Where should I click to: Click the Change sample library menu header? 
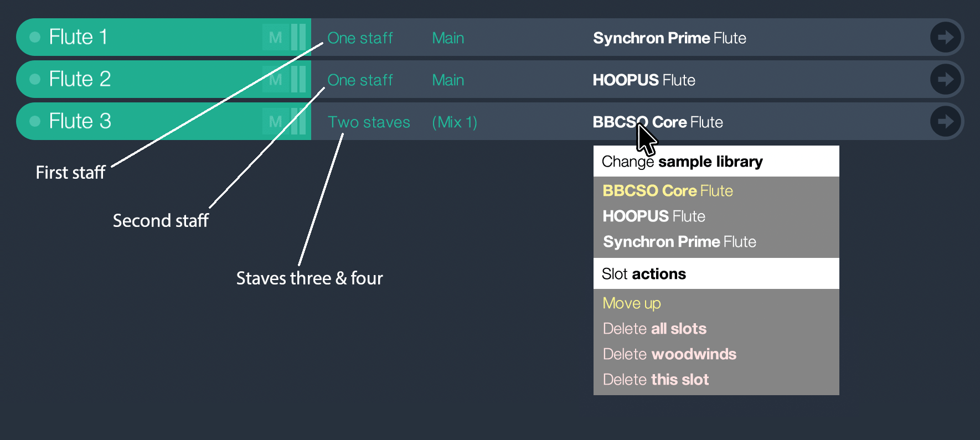[x=716, y=161]
